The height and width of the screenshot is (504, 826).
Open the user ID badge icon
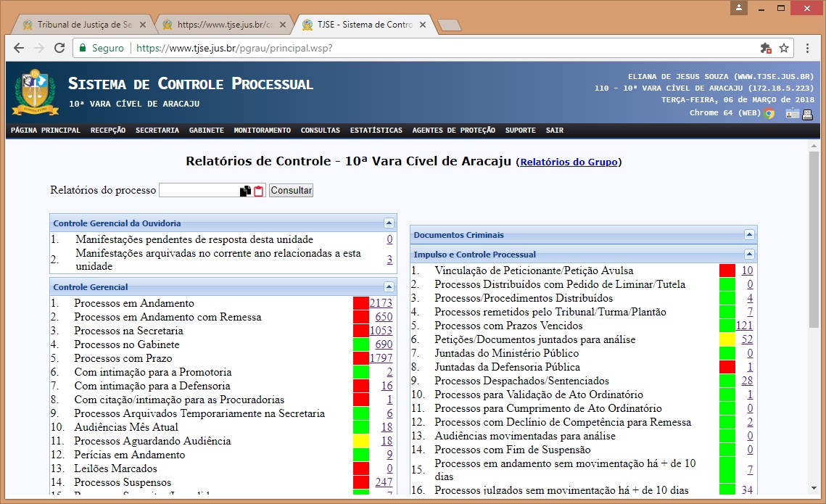click(792, 113)
